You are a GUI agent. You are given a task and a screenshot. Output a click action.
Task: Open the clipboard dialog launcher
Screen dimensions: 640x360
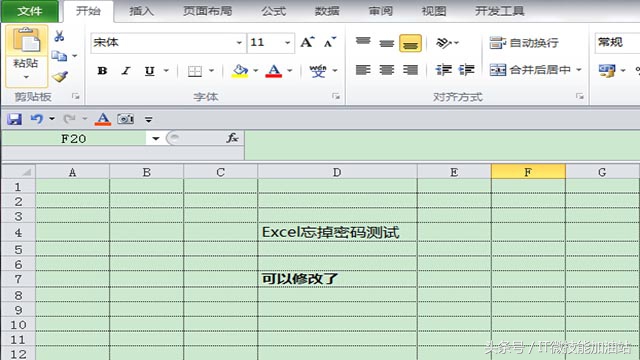click(76, 96)
